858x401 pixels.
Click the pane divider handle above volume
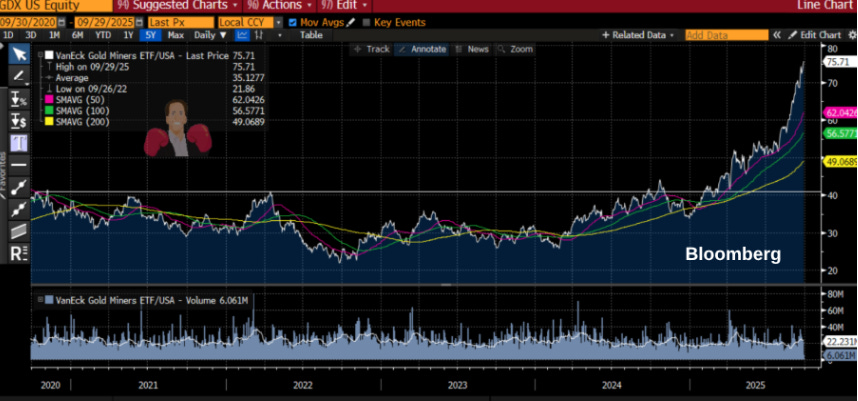pos(447,284)
